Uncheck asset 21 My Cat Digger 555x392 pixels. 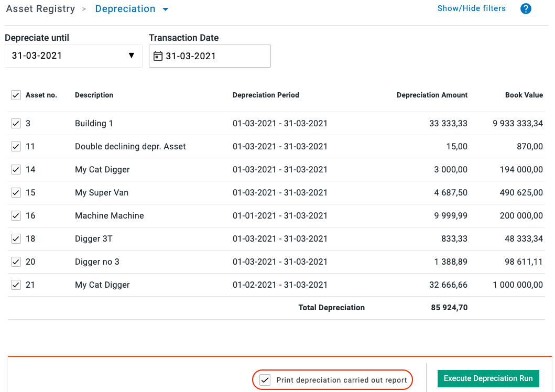(x=16, y=285)
